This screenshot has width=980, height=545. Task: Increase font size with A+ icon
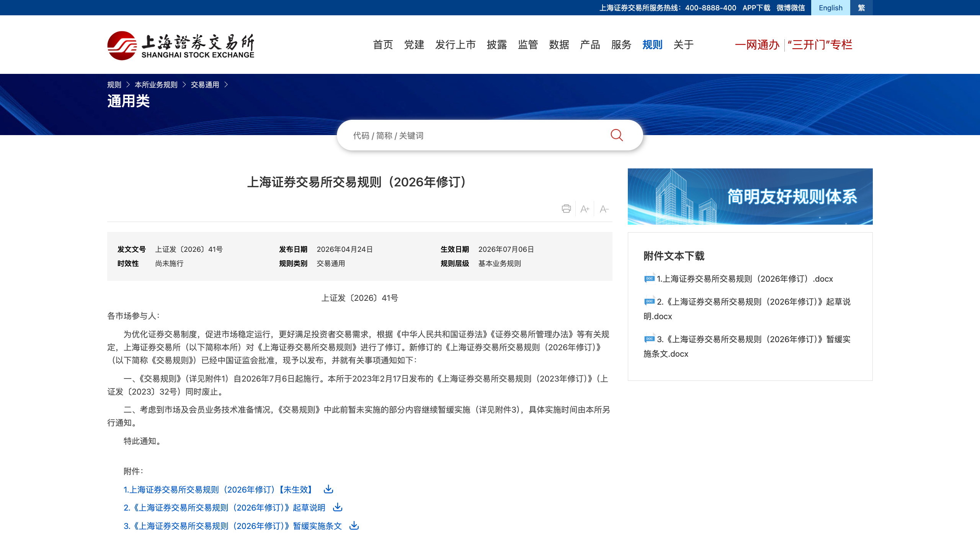pyautogui.click(x=585, y=209)
